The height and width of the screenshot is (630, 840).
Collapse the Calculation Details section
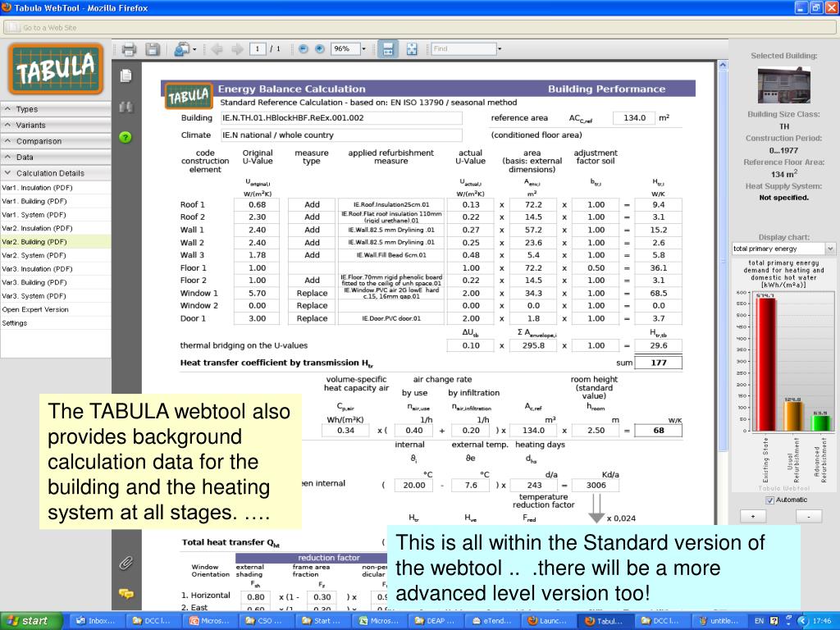click(x=56, y=173)
